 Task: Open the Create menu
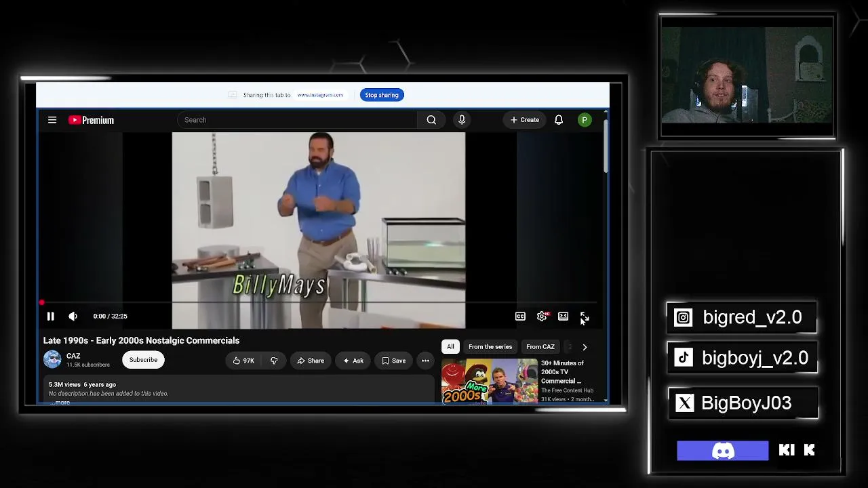[525, 120]
